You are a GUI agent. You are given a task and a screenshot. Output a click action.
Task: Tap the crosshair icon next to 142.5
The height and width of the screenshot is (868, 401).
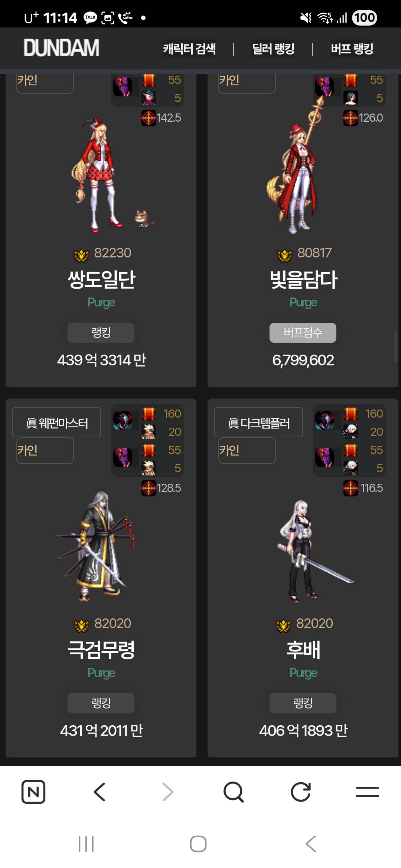coord(149,118)
